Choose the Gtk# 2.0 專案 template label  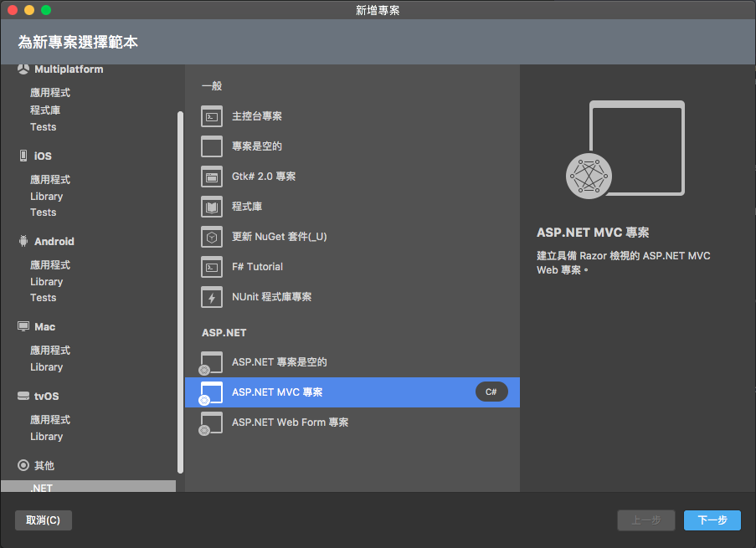click(x=264, y=177)
